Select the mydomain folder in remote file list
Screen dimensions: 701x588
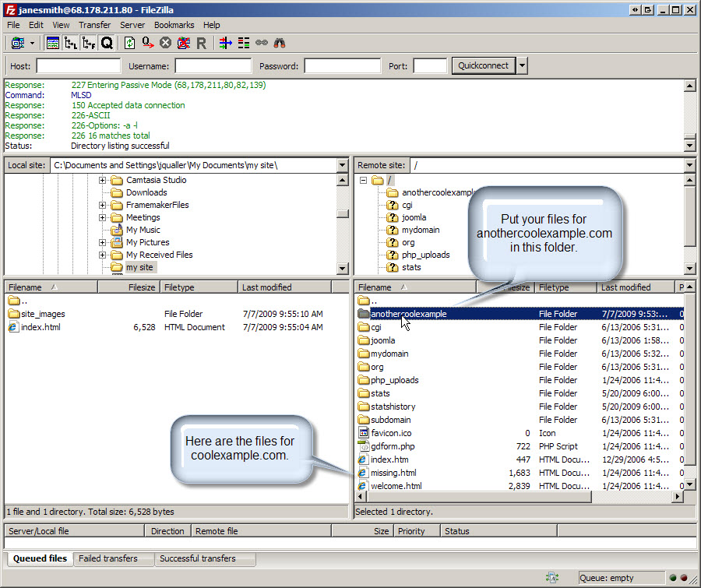520,354
